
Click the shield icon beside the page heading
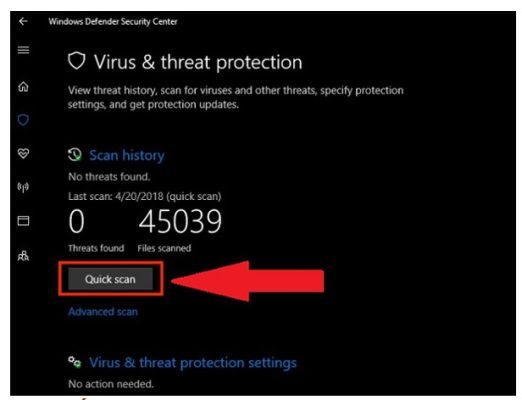point(77,61)
